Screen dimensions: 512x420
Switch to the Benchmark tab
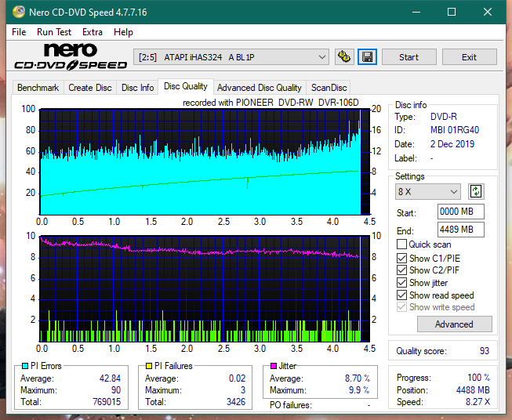[x=38, y=88]
